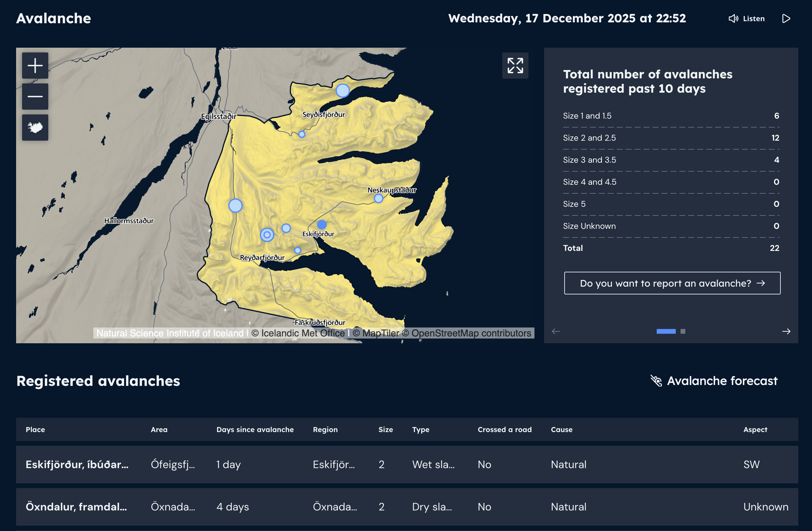
Task: Zoom out on the avalanche map
Action: 35,97
